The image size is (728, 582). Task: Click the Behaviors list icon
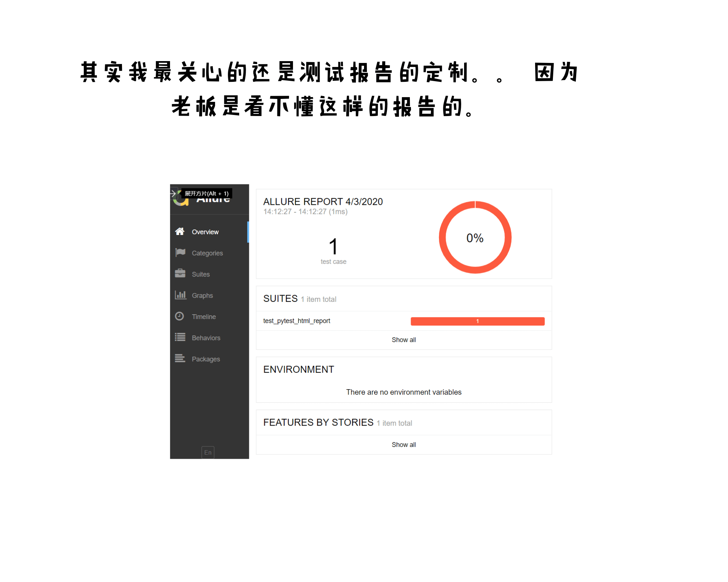tap(180, 338)
